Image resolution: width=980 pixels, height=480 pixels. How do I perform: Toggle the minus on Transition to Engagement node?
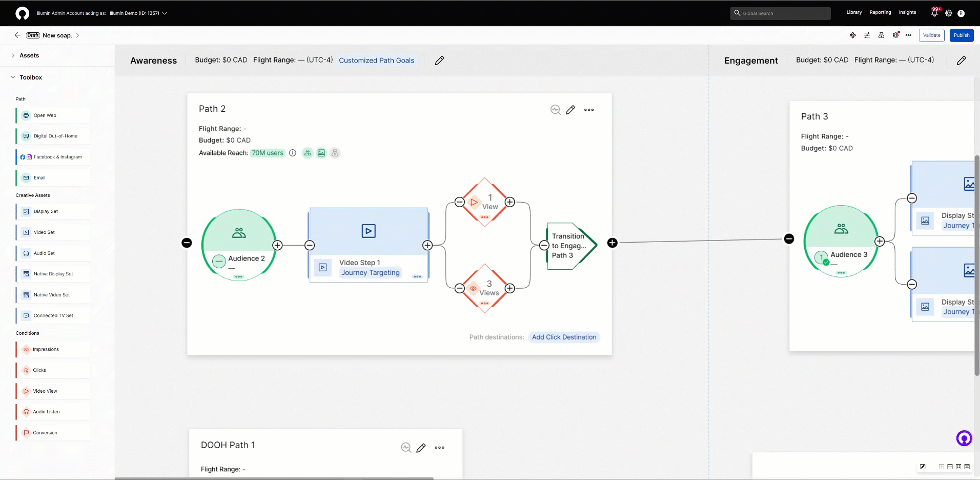544,246
